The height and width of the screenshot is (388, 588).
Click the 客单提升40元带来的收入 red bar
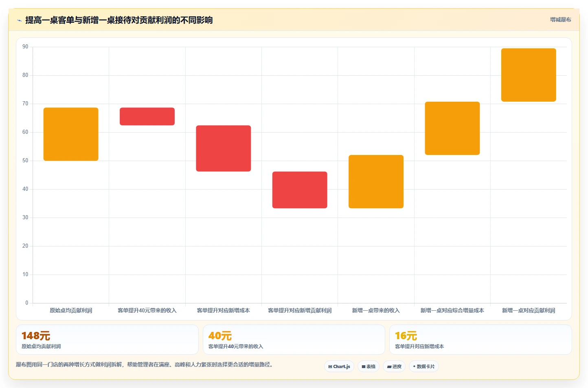click(x=147, y=116)
